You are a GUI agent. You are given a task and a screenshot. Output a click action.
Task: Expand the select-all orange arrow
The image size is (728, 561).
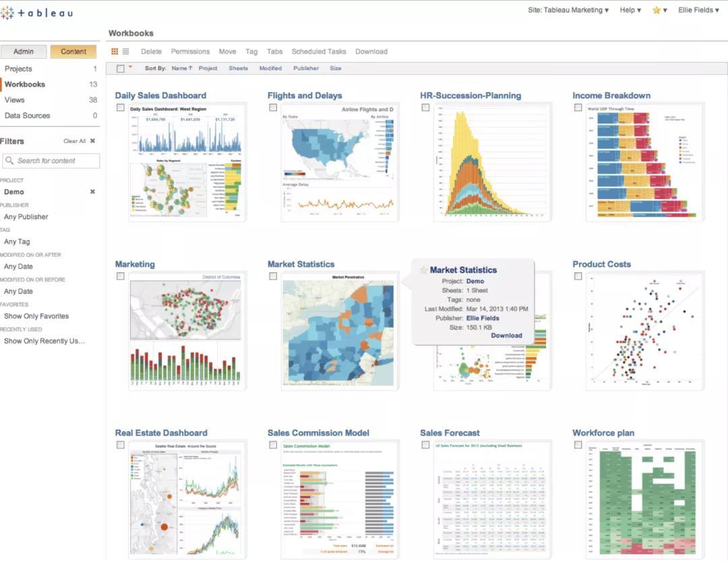(x=131, y=67)
